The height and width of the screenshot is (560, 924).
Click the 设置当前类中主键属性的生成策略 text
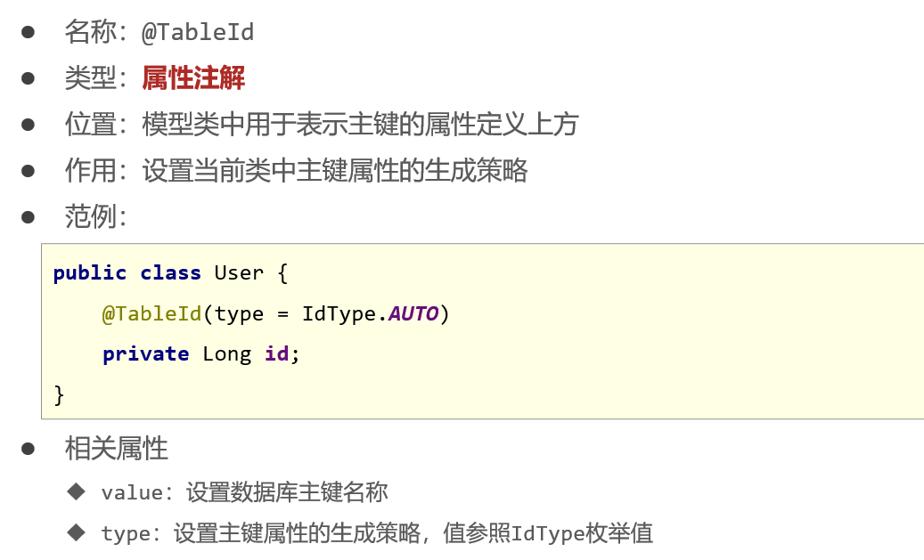(335, 170)
